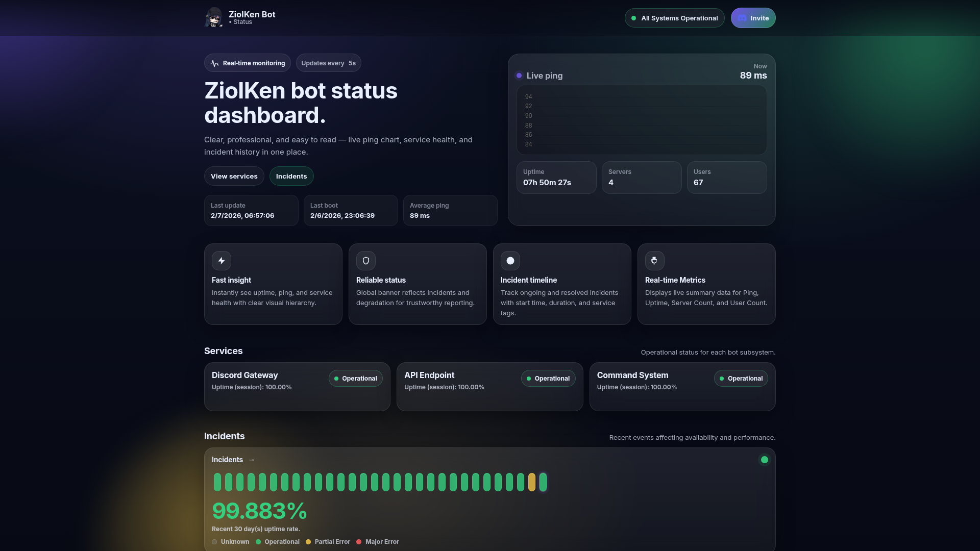Select the last highlighted uptime bar
Image resolution: width=980 pixels, height=551 pixels.
(x=543, y=482)
